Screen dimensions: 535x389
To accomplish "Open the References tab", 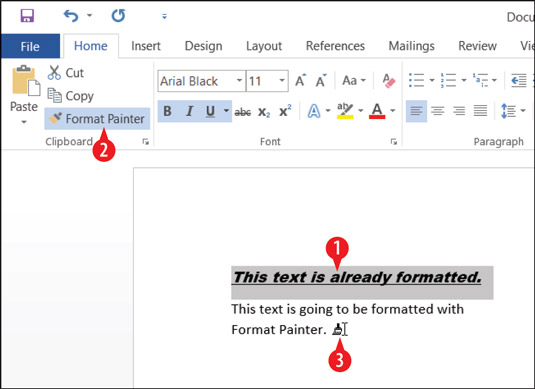I will [x=335, y=46].
